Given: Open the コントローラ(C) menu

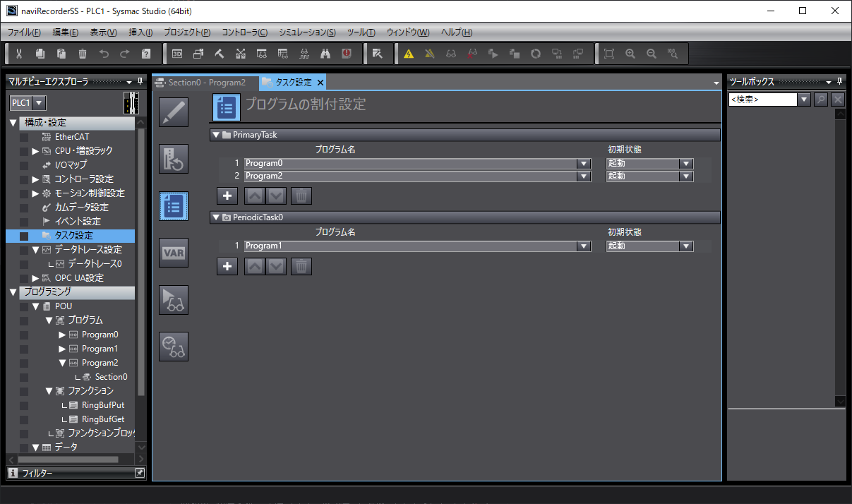Looking at the screenshot, I should [x=244, y=32].
